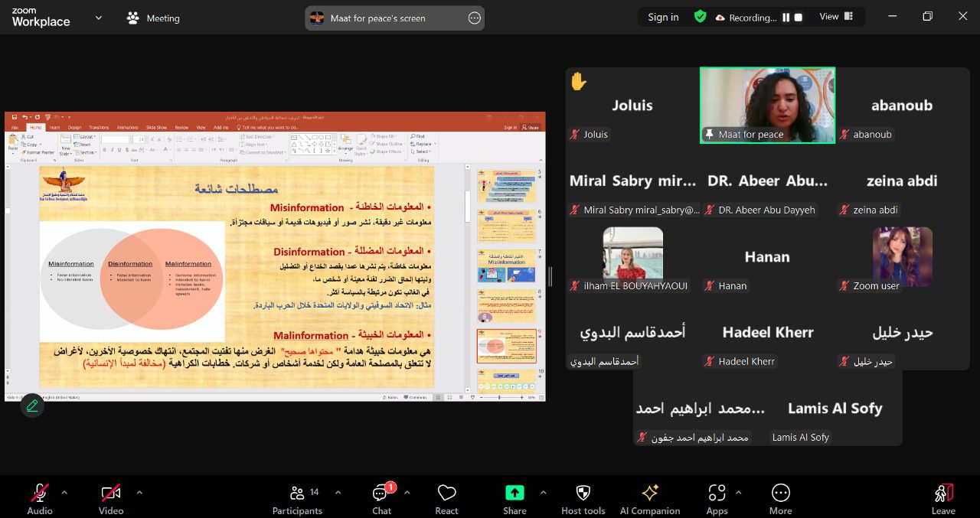Viewport: 980px width, 518px height.
Task: Open the Participants panel
Action: point(297,494)
